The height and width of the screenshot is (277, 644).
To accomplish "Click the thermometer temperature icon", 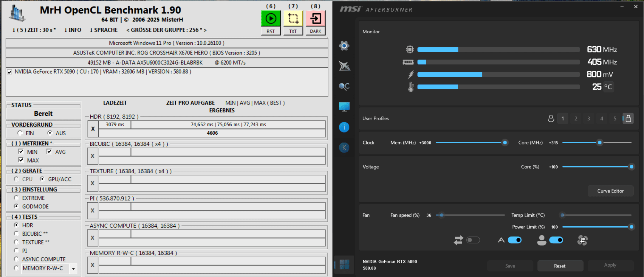I will [x=411, y=87].
